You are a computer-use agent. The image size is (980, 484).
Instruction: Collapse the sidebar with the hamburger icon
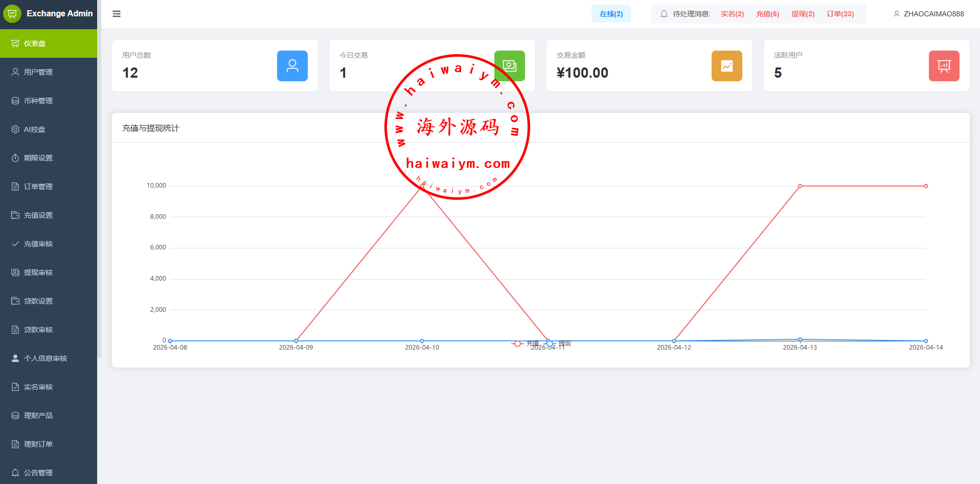pos(117,14)
